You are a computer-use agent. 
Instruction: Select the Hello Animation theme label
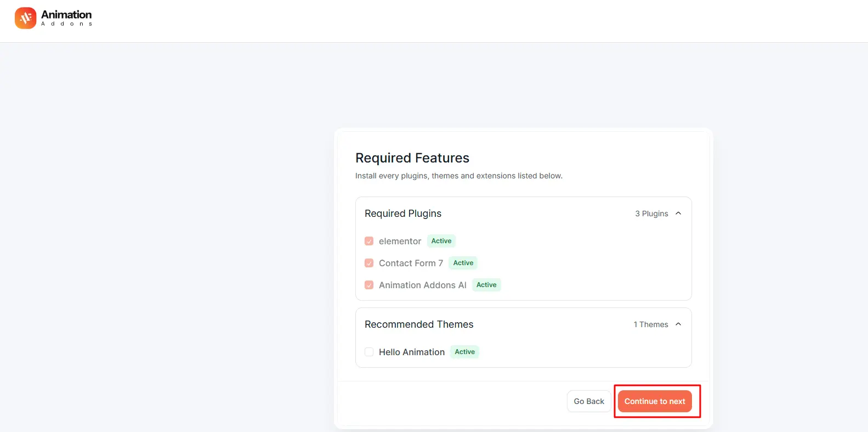point(412,352)
